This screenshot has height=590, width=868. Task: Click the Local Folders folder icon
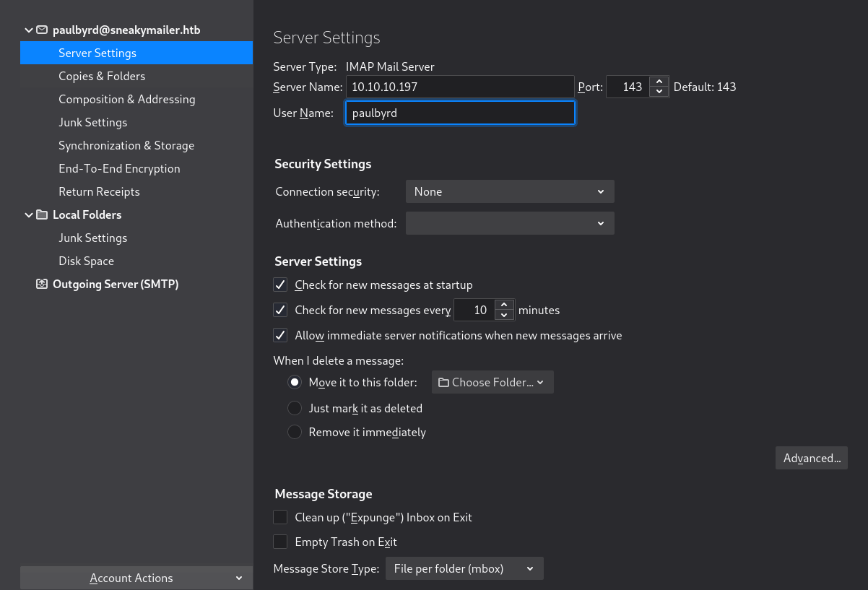42,215
